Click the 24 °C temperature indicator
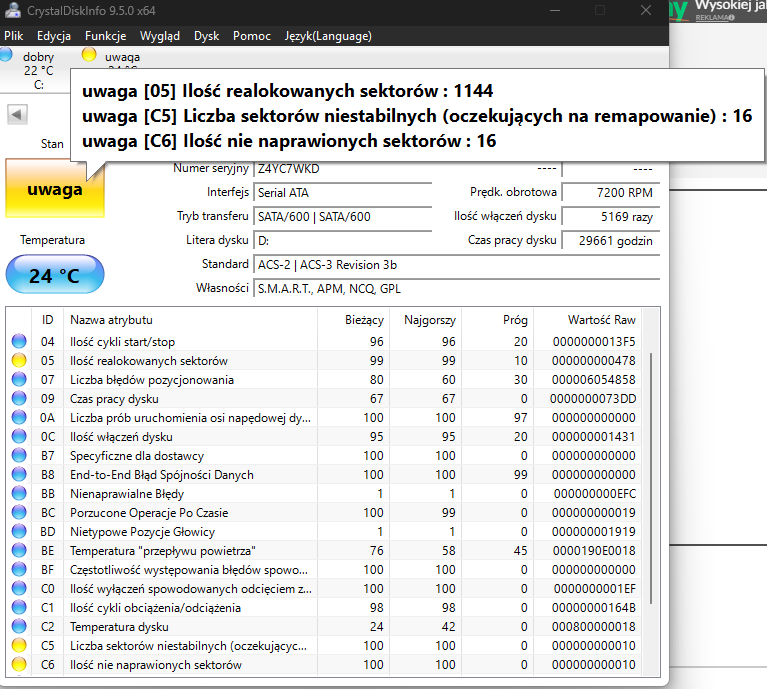Image resolution: width=767 pixels, height=689 pixels. pyautogui.click(x=55, y=275)
